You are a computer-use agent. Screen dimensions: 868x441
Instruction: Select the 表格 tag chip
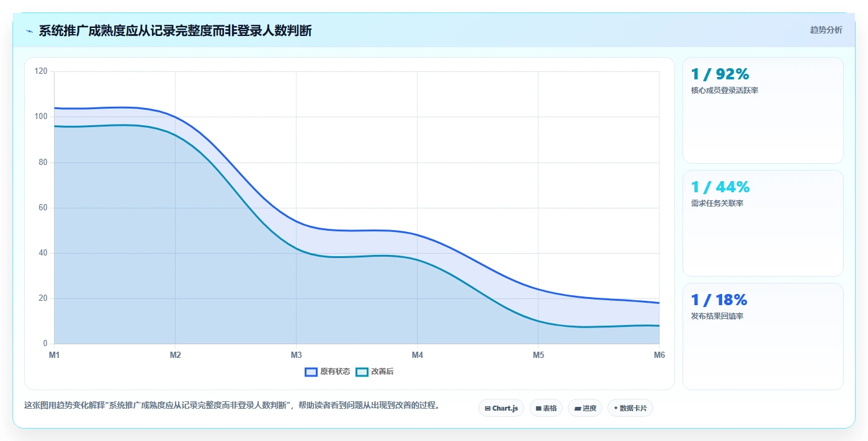tap(546, 408)
